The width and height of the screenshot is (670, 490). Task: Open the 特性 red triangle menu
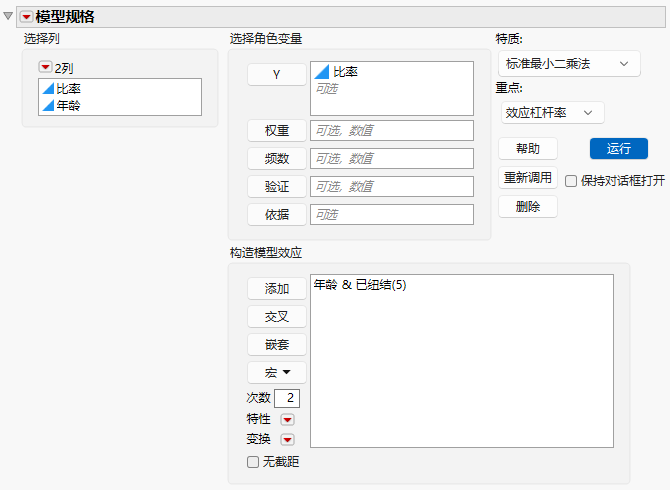click(x=287, y=420)
